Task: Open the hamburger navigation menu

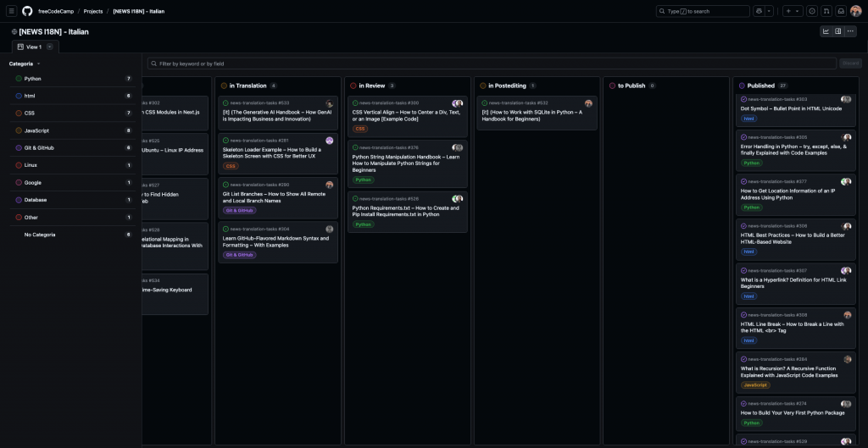Action: pos(11,11)
